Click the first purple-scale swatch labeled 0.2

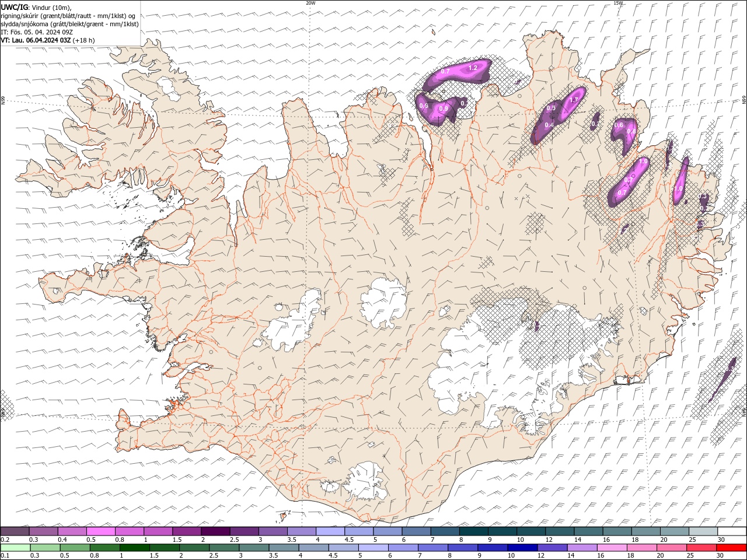[15, 531]
